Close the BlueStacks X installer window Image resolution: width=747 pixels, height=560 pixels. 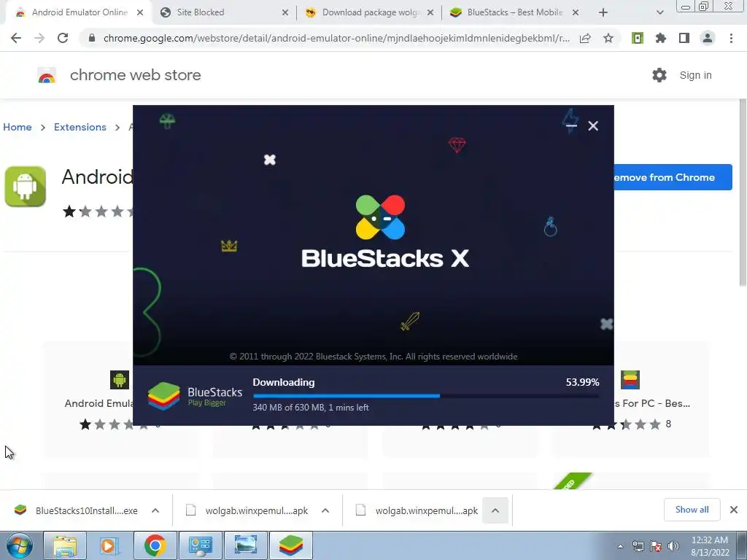tap(593, 125)
